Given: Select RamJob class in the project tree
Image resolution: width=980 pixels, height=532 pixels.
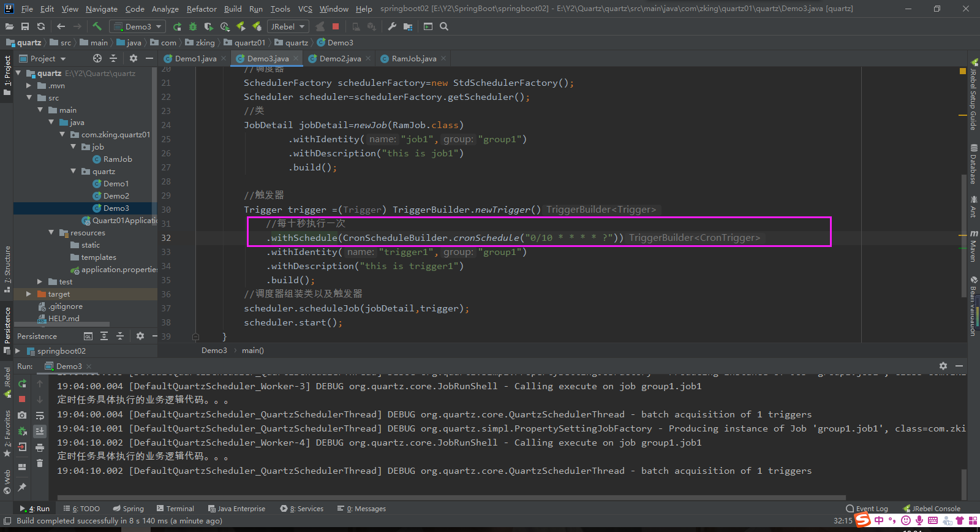Looking at the screenshot, I should (113, 159).
